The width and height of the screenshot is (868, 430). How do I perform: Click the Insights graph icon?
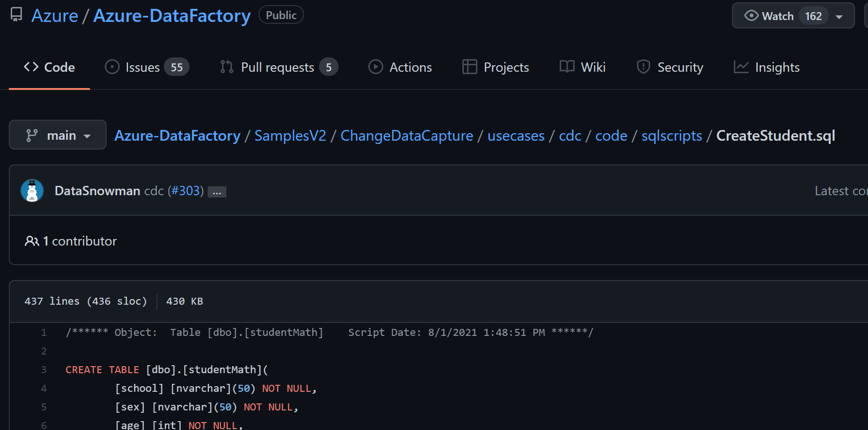[x=741, y=67]
